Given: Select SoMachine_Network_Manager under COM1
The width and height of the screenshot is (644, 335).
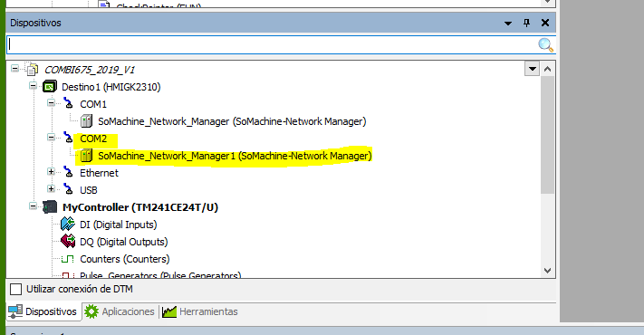Looking at the screenshot, I should click(x=232, y=121).
